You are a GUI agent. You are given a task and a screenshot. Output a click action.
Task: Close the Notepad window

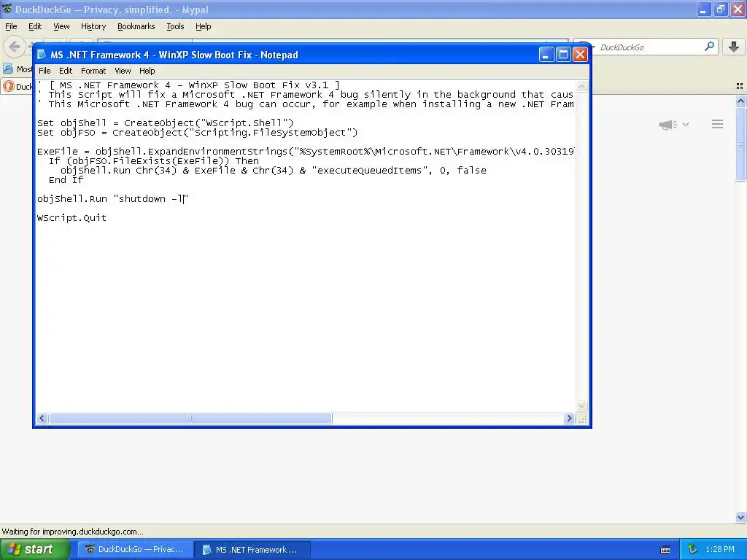tap(580, 54)
